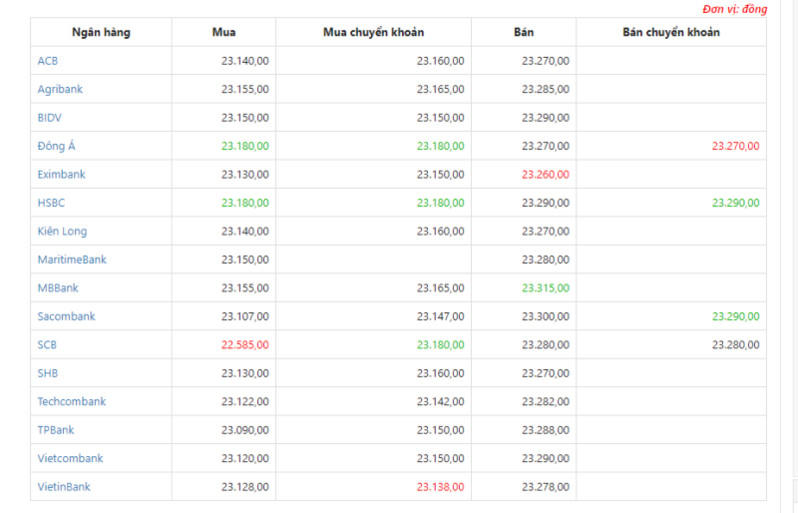The width and height of the screenshot is (798, 513).
Task: Open the Kiên Long bank link
Action: tap(62, 232)
